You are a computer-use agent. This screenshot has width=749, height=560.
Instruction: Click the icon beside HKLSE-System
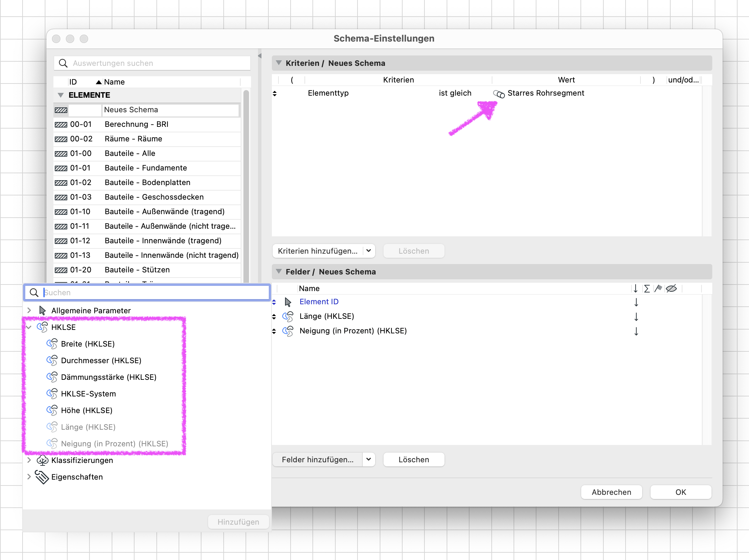[x=52, y=394]
